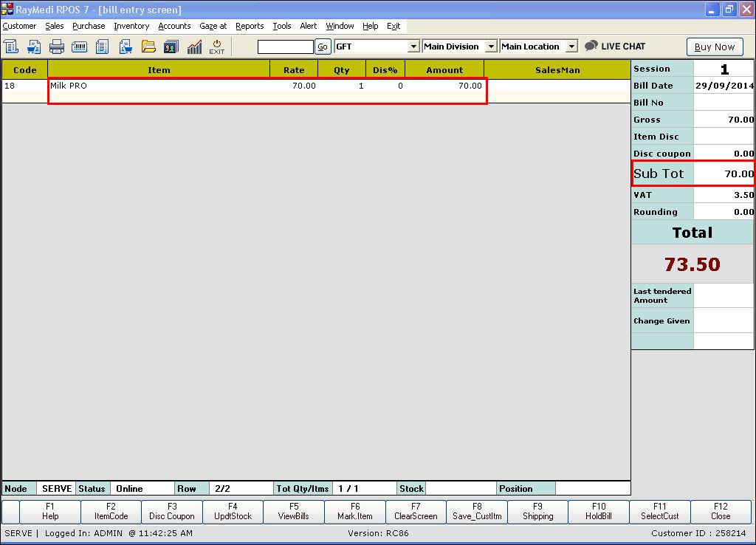Viewport: 756px width, 545px height.
Task: Click the F12 Close button
Action: [721, 511]
